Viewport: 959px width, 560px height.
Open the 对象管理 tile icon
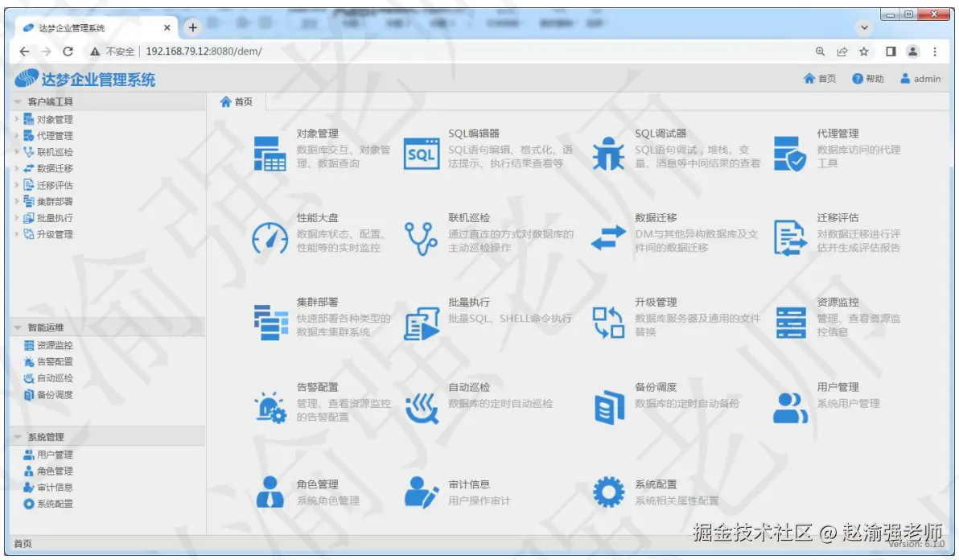tap(270, 154)
